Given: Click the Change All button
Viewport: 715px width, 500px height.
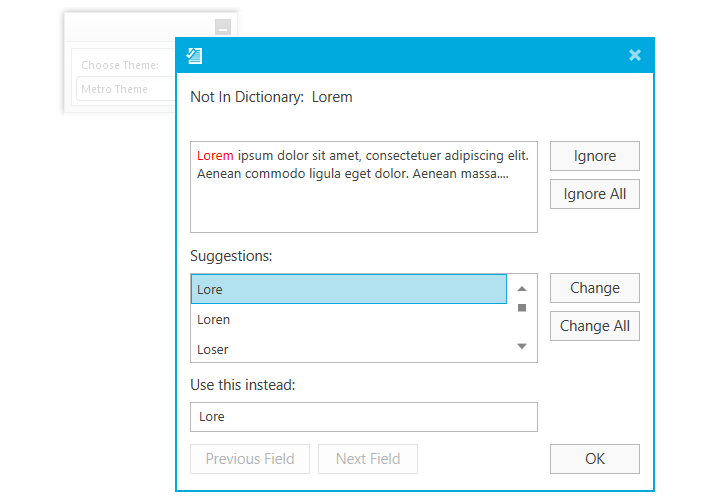Looking at the screenshot, I should [595, 326].
